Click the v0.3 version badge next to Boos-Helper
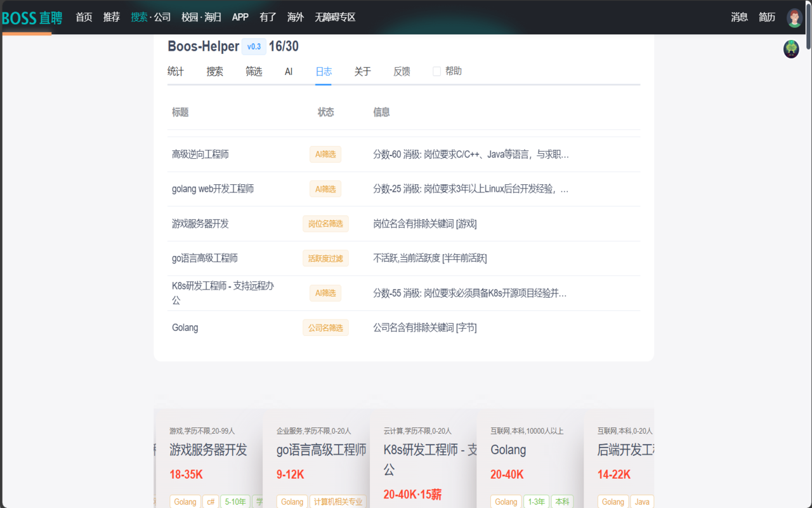 [254, 46]
